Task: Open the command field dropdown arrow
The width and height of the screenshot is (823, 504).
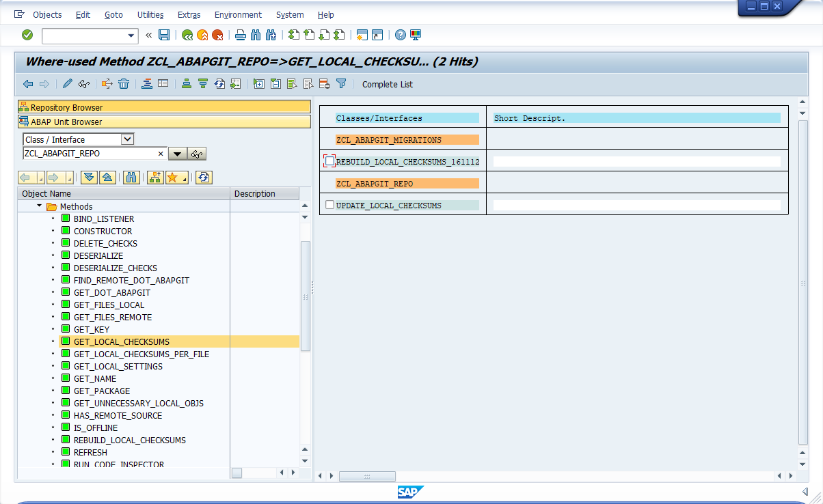Action: (131, 36)
